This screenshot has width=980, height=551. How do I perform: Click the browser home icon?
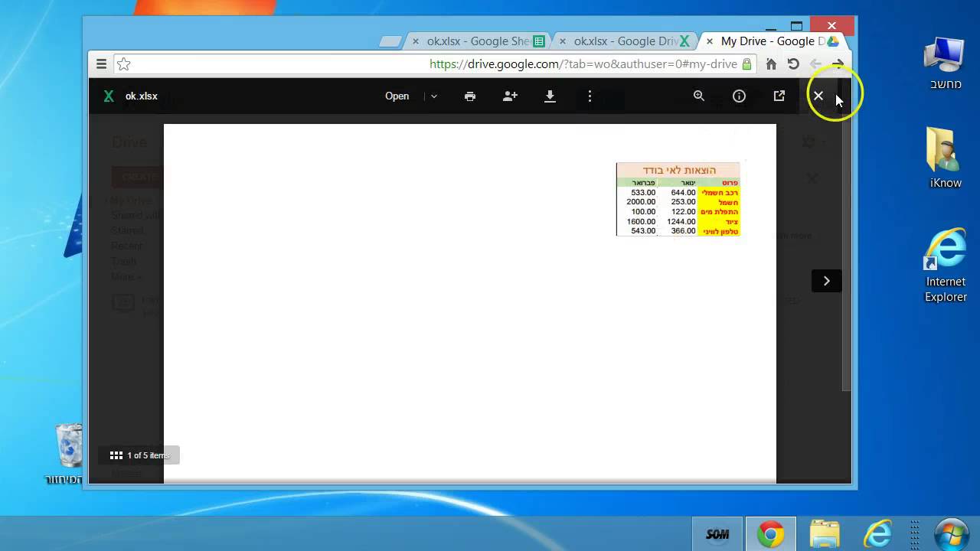tap(771, 64)
